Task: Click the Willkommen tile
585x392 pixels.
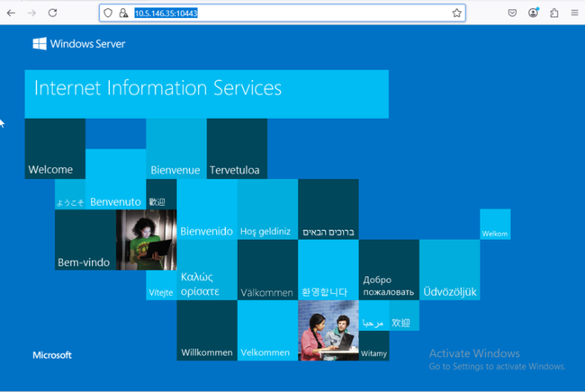Action: (x=207, y=331)
